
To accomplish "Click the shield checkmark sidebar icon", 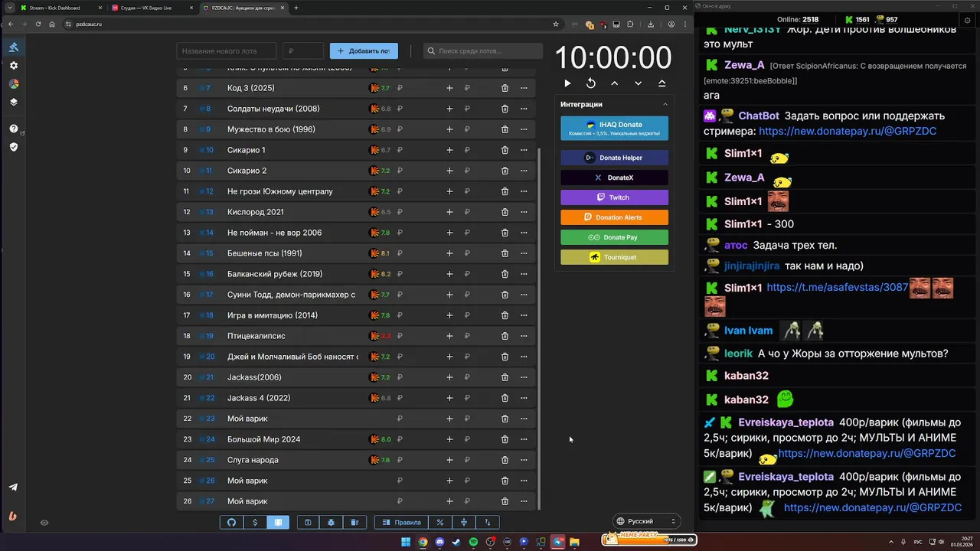I will [x=13, y=147].
